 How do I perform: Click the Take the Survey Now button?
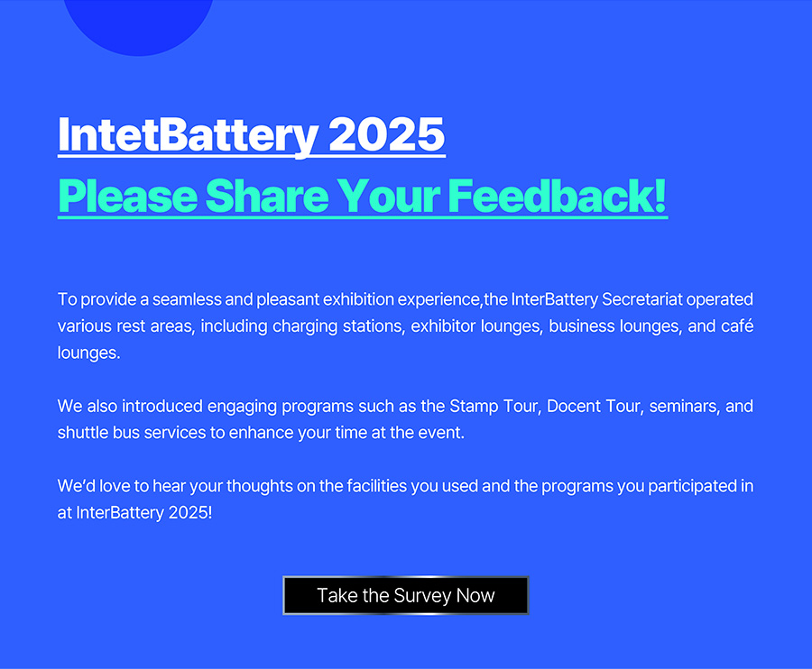pyautogui.click(x=405, y=595)
